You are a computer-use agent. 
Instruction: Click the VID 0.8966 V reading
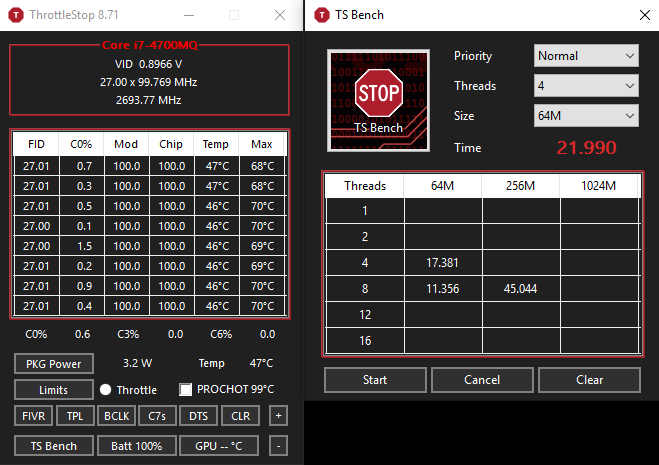point(148,64)
